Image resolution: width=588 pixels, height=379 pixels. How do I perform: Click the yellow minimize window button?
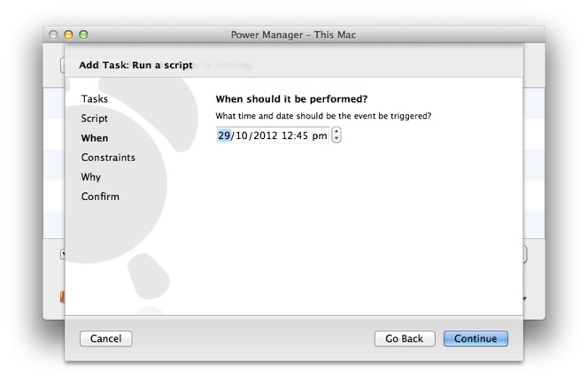pos(68,35)
